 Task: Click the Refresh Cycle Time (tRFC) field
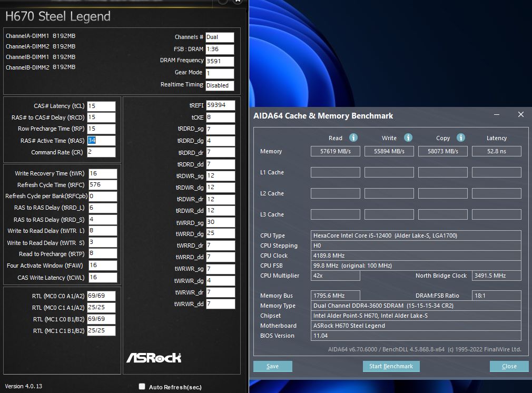[103, 185]
